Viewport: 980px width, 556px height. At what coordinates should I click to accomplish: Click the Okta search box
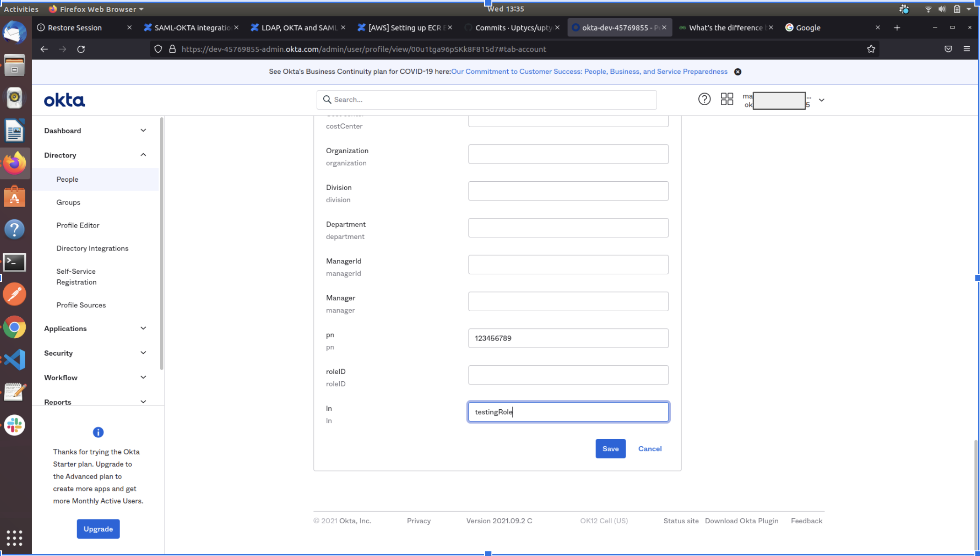point(486,100)
